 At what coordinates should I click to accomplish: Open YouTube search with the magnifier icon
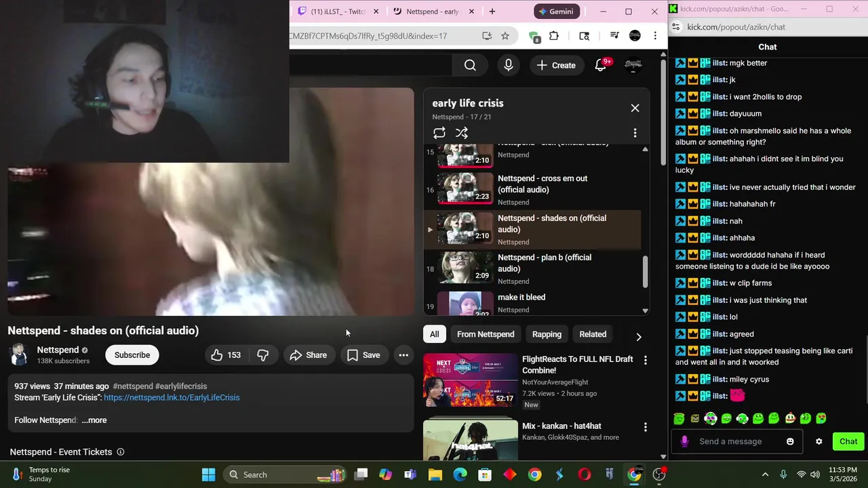tap(470, 65)
